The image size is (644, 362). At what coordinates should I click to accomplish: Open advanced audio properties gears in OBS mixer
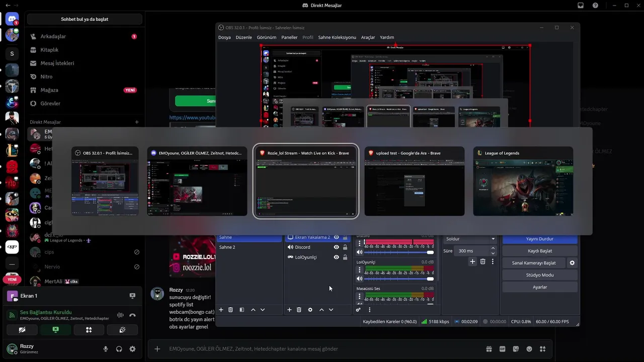(358, 310)
